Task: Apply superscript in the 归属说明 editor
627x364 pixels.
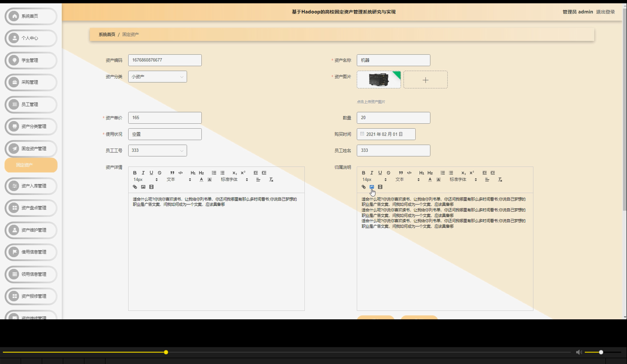Action: (471, 172)
